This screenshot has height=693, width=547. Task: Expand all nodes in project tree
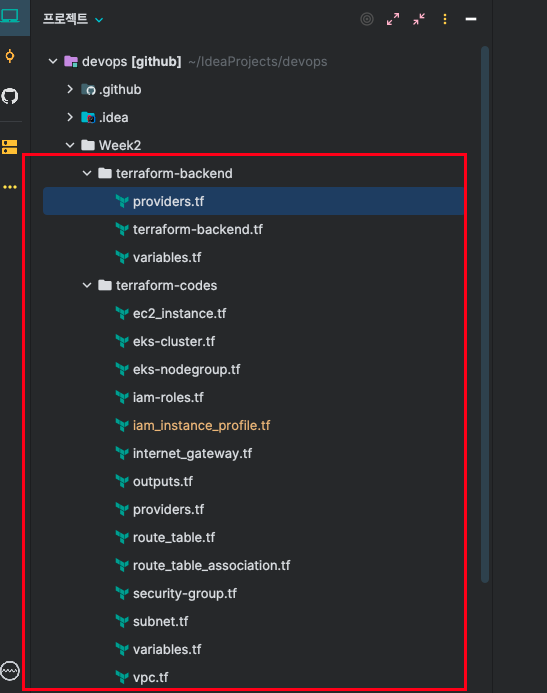[393, 19]
